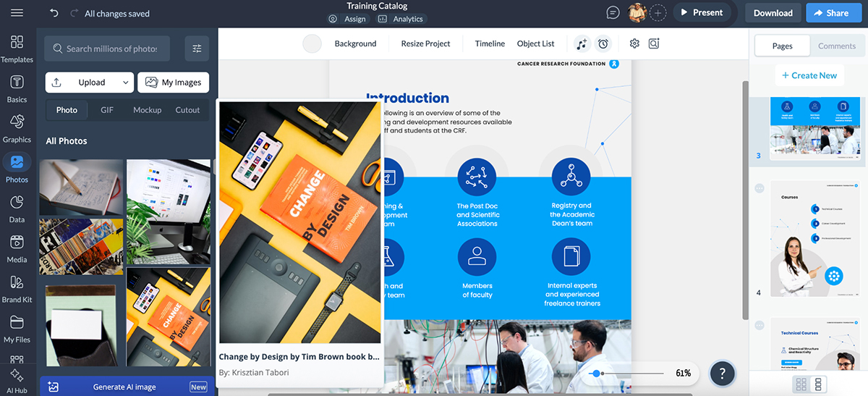The height and width of the screenshot is (396, 868).
Task: Open the Brand Kit sidebar panel
Action: click(17, 288)
